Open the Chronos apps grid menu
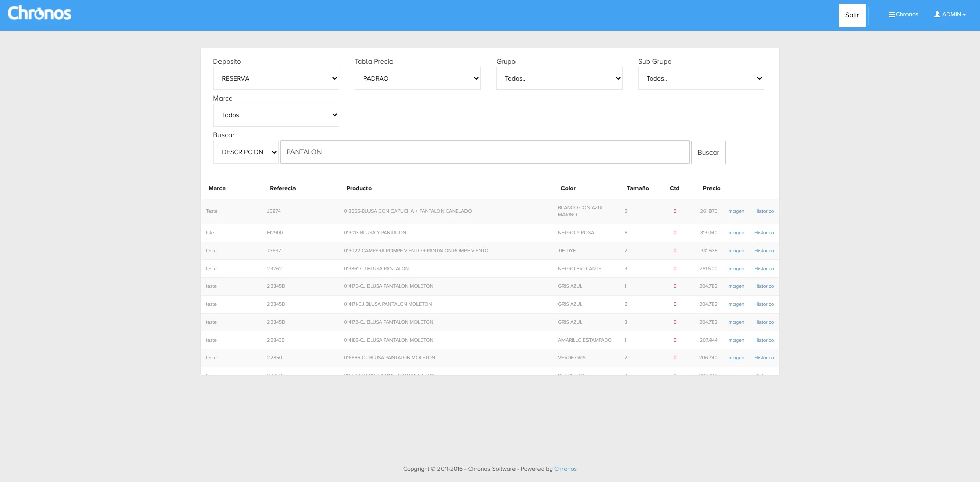 pos(903,15)
